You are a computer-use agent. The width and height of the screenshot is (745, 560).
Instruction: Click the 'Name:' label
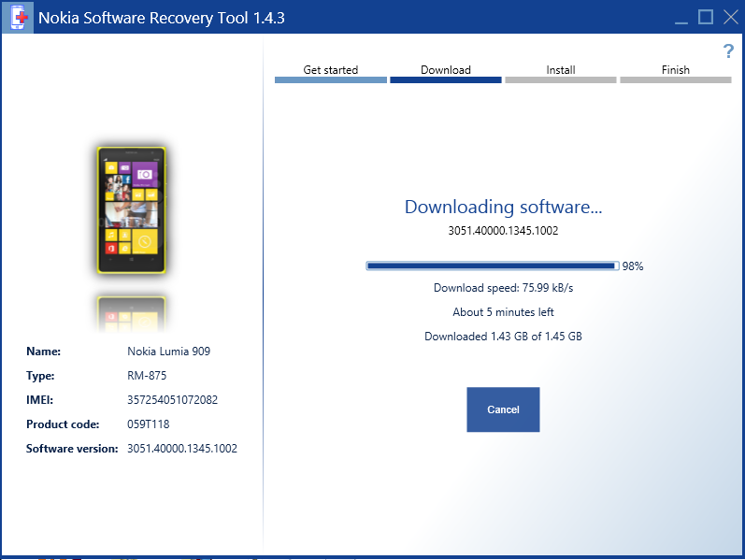[x=43, y=352]
